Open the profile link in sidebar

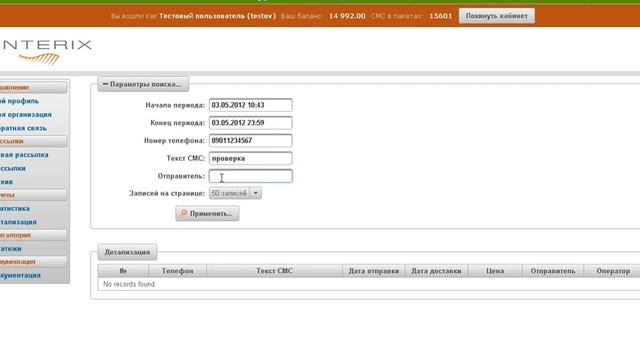pyautogui.click(x=20, y=101)
